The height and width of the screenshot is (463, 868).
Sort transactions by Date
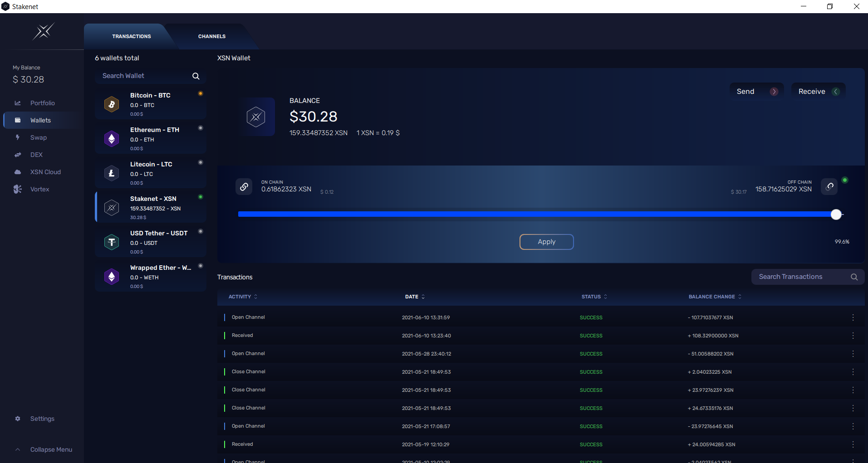coord(415,297)
